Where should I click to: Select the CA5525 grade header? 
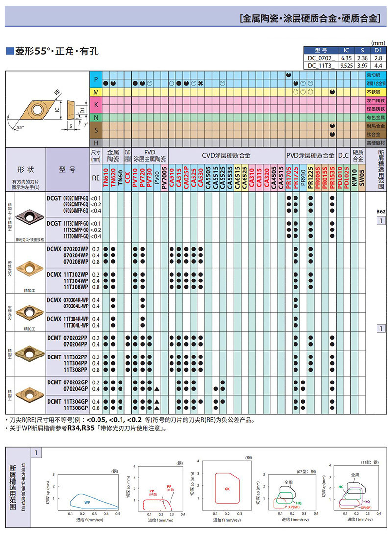(222, 178)
